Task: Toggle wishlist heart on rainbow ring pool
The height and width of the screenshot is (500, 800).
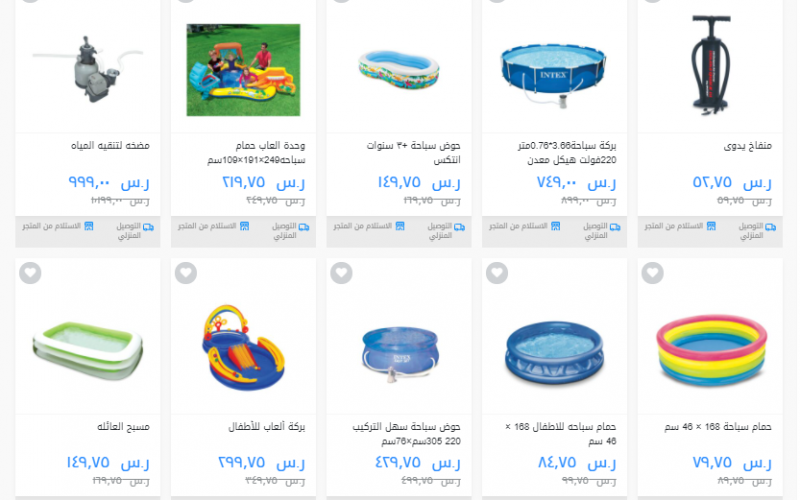Action: [653, 273]
